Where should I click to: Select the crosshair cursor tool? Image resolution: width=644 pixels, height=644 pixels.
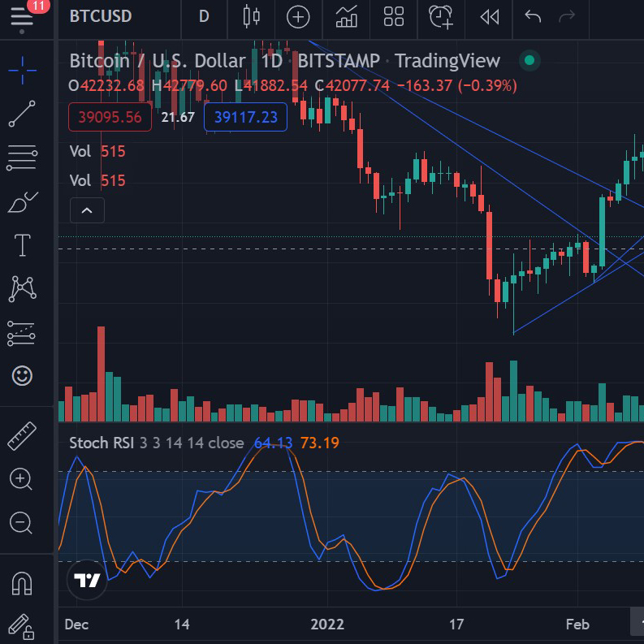22,70
